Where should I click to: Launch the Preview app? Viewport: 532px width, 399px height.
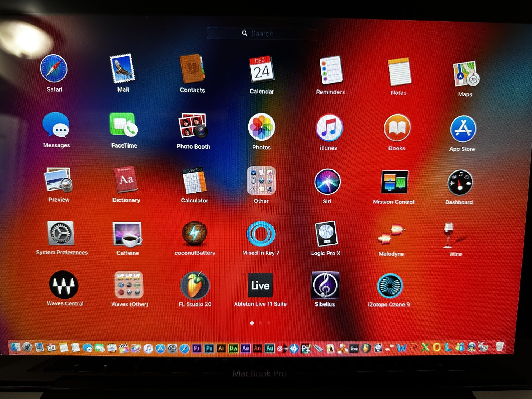59,180
